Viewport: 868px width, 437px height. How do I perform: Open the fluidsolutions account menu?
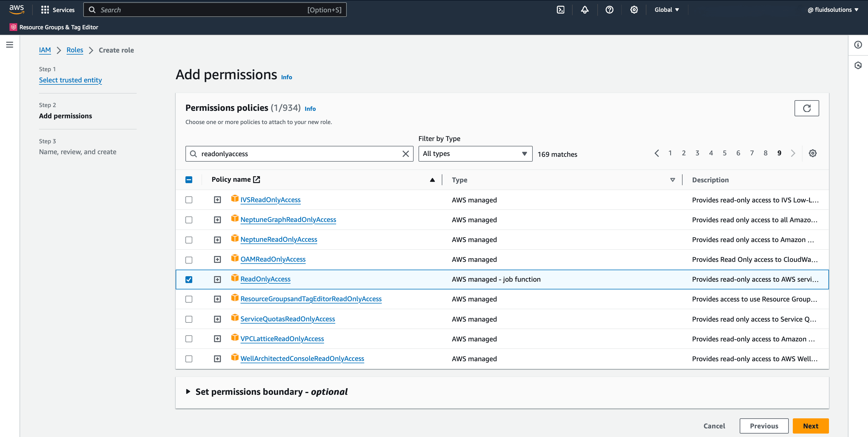(833, 10)
